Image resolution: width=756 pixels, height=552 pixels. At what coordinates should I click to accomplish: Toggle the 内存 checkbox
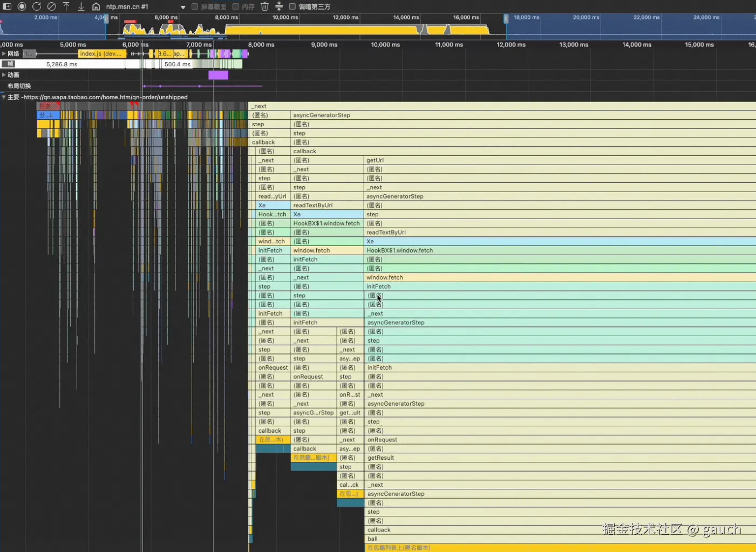[x=235, y=6]
